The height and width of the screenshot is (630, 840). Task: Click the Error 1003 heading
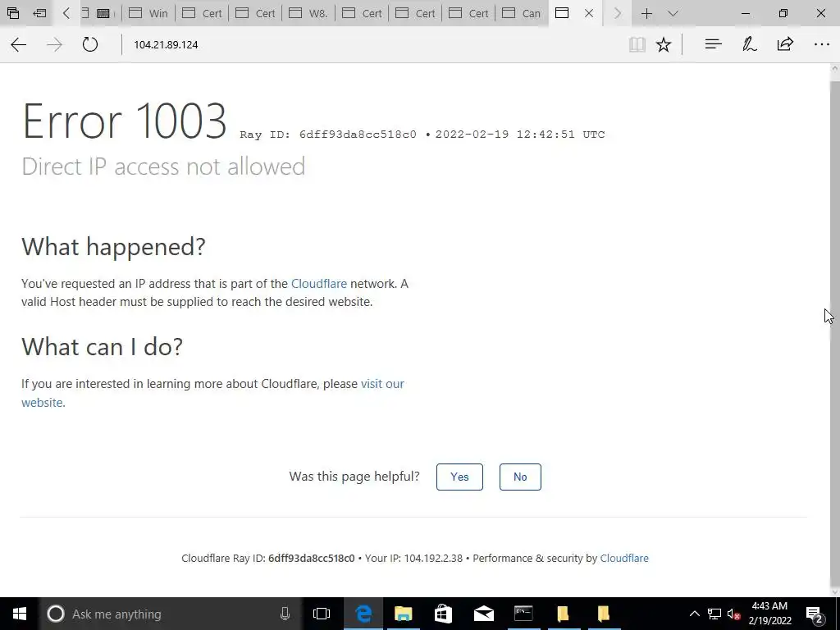pyautogui.click(x=125, y=121)
